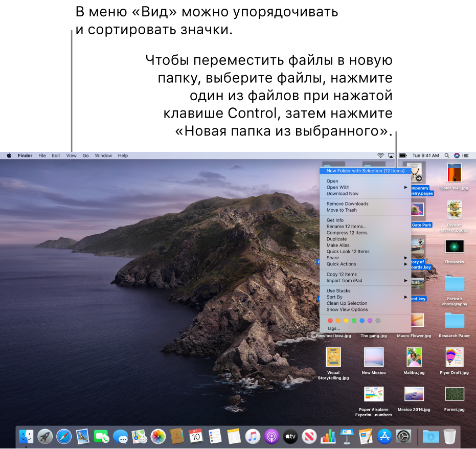Choose New Folder with Selection (12 Items)
The height and width of the screenshot is (449, 476).
coord(365,171)
